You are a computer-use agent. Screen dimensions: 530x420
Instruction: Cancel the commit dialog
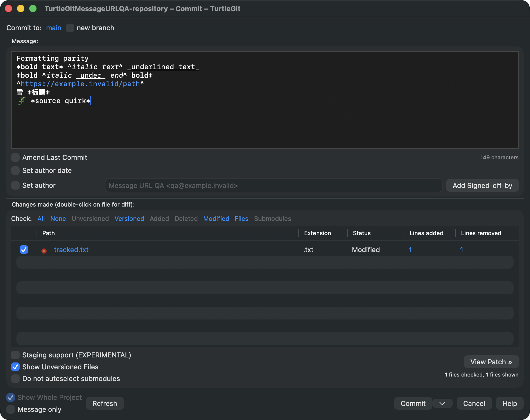coord(474,403)
